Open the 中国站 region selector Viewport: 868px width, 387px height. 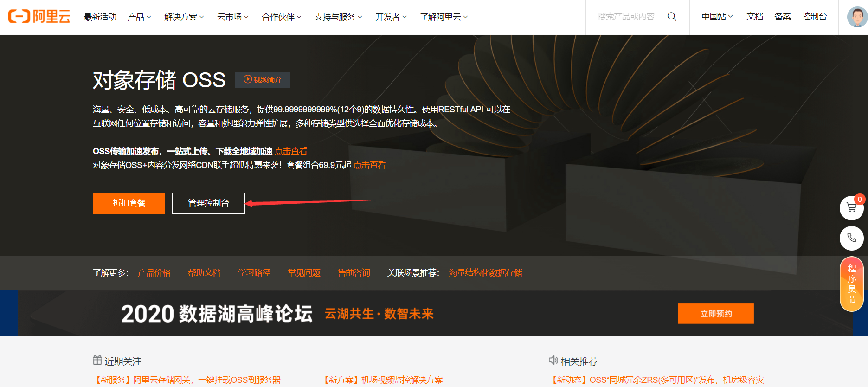click(717, 17)
